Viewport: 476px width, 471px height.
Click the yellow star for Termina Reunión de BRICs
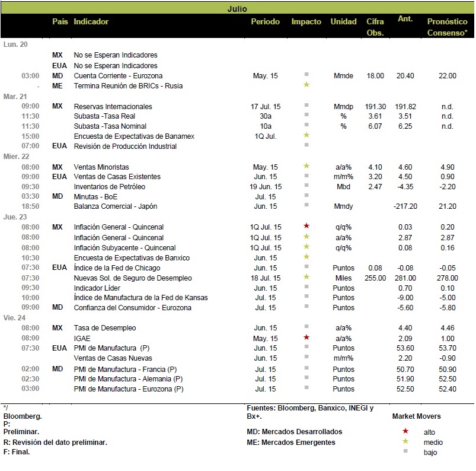306,84
